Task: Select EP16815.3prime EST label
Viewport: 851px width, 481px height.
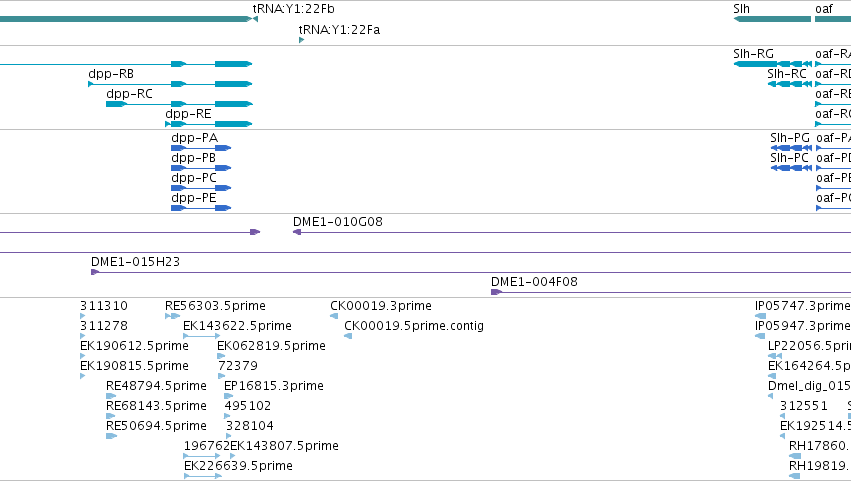Action: (274, 387)
